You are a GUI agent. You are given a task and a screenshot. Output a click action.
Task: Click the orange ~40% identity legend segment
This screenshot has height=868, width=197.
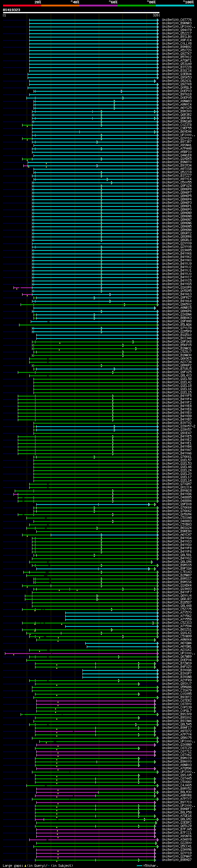point(60,6)
